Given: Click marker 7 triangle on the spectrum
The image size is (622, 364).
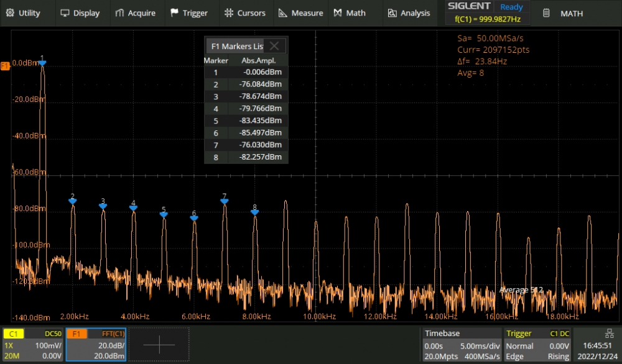Looking at the screenshot, I should 224,200.
